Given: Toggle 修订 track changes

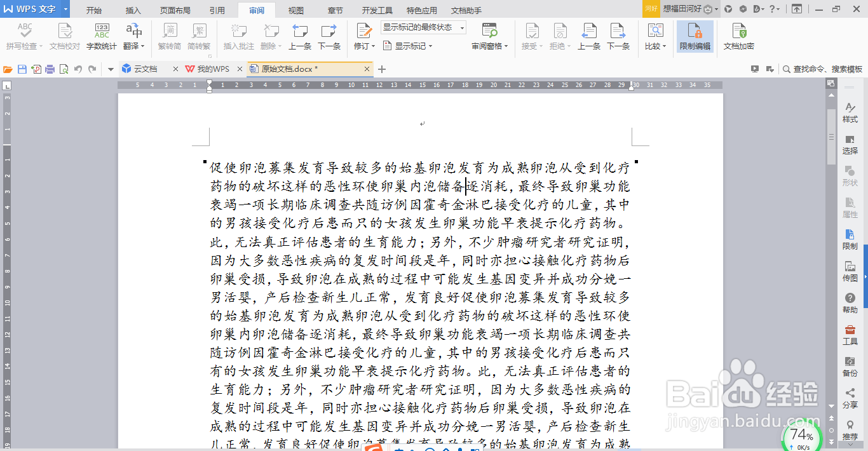Looking at the screenshot, I should pyautogui.click(x=363, y=30).
